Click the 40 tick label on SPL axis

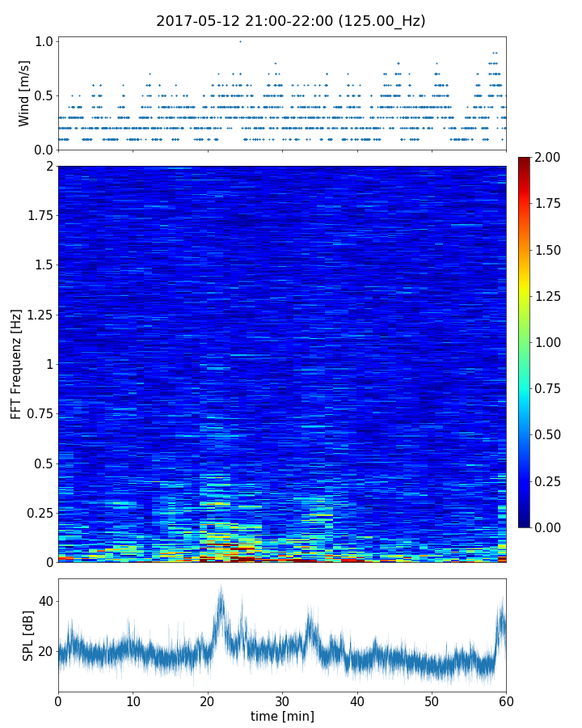[44, 601]
